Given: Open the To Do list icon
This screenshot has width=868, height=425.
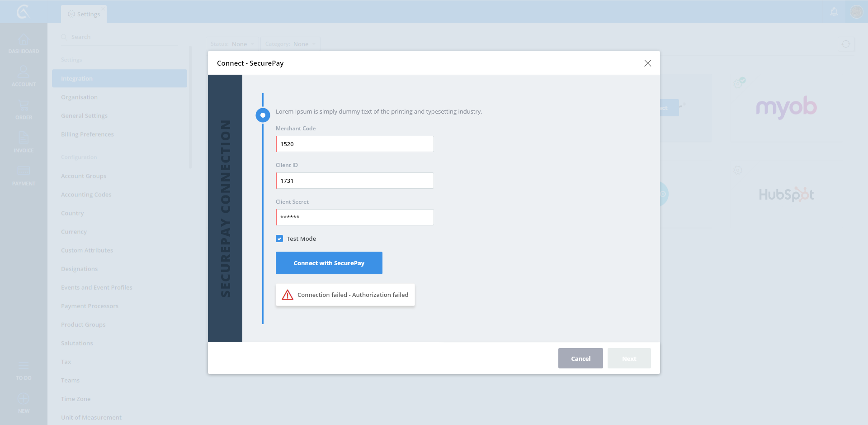Looking at the screenshot, I should [24, 366].
